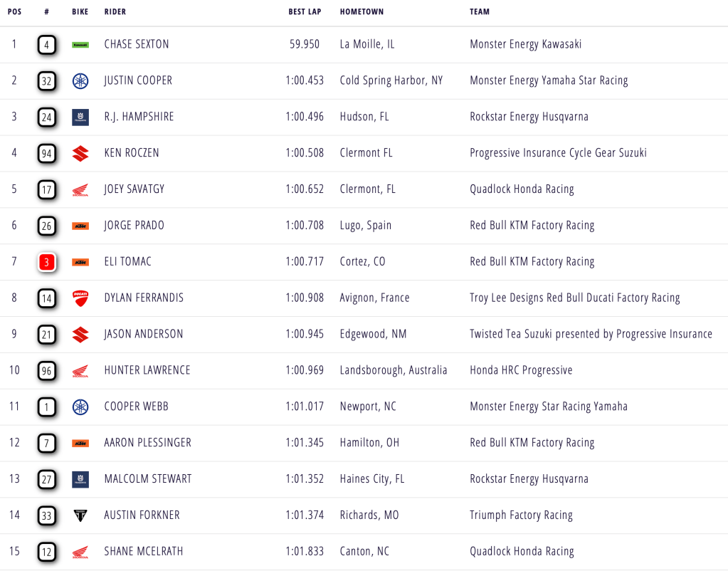Click R.J. Hampshire's Husqvarna bike logo
The width and height of the screenshot is (728, 571).
[80, 117]
